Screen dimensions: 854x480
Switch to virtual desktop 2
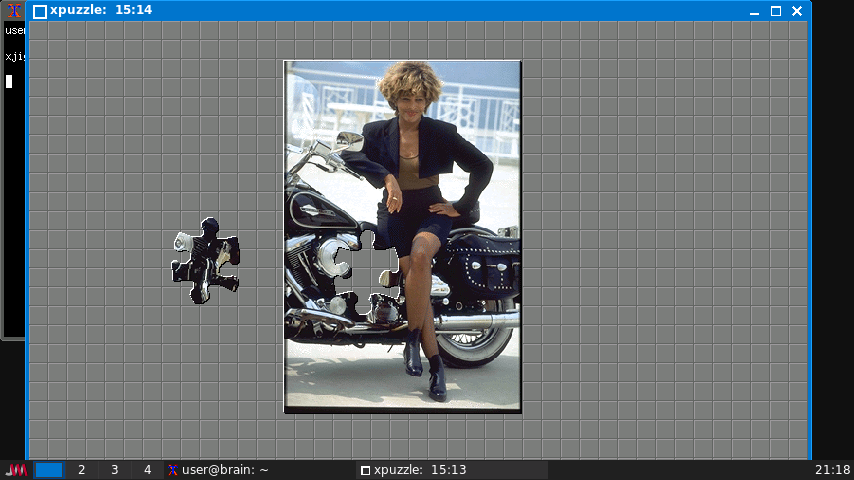coord(81,470)
